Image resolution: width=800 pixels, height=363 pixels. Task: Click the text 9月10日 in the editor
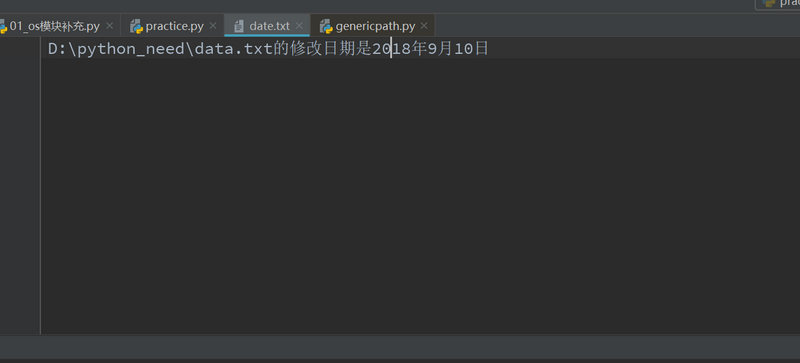pyautogui.click(x=458, y=49)
